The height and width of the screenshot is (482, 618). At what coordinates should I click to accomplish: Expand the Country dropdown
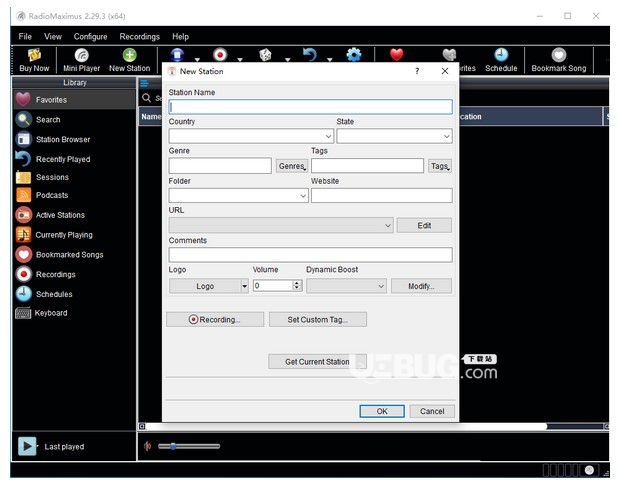[x=328, y=136]
